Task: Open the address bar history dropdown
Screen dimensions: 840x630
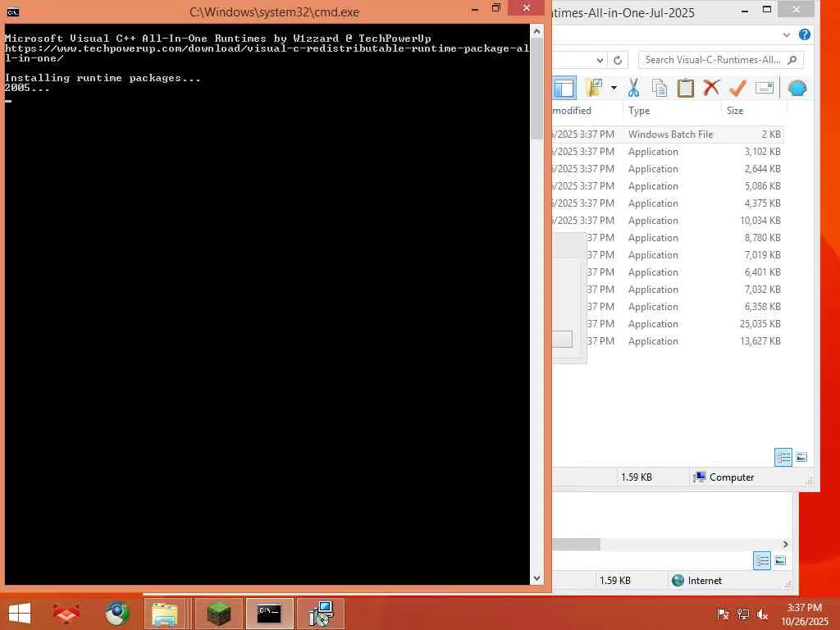Action: [x=600, y=60]
